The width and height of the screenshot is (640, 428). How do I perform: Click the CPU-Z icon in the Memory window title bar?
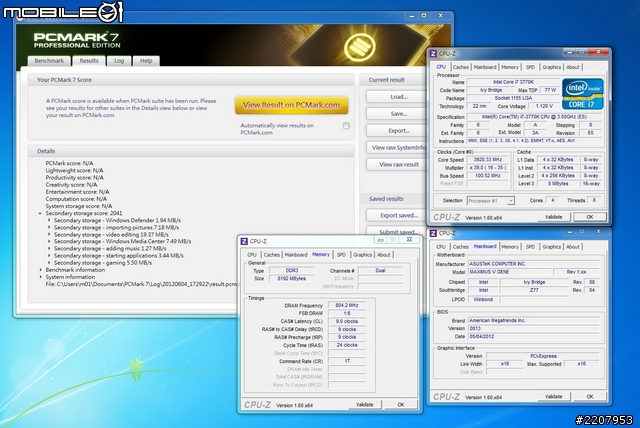click(x=244, y=241)
